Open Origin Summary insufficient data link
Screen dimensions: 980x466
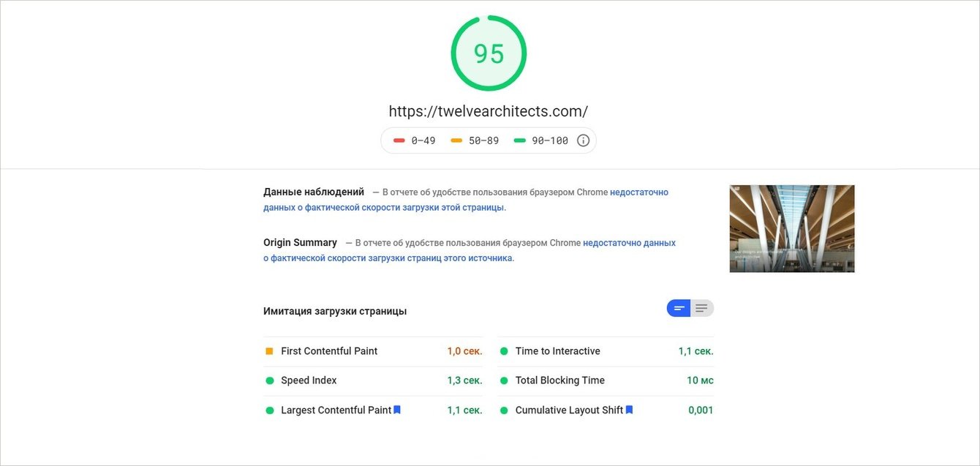pos(470,250)
